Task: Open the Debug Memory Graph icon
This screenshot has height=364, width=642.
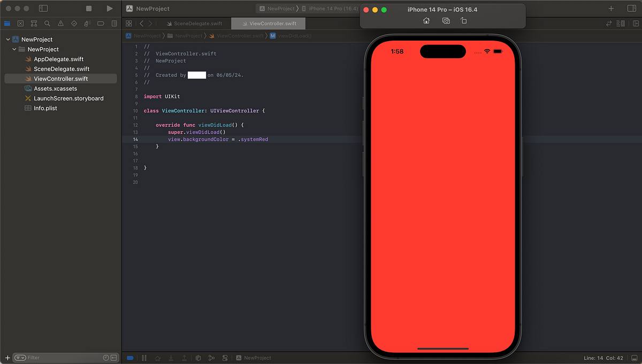Action: pos(212,358)
